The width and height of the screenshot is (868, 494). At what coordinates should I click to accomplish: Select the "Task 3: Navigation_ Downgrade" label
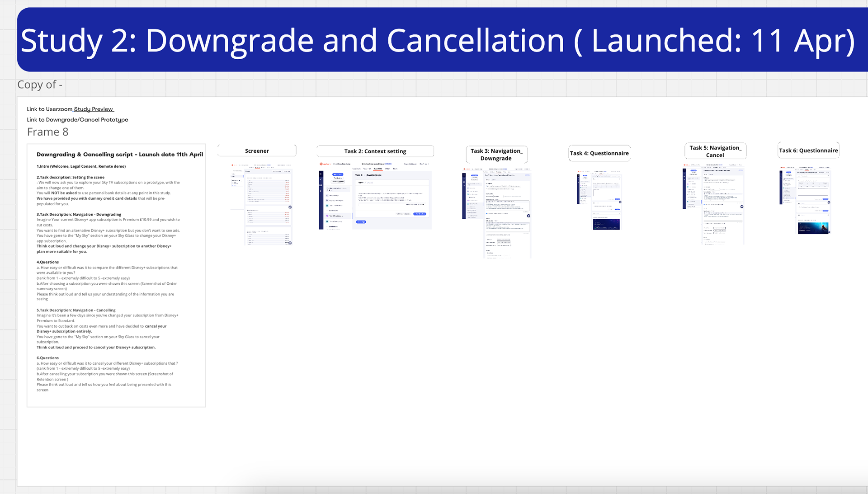tap(496, 155)
